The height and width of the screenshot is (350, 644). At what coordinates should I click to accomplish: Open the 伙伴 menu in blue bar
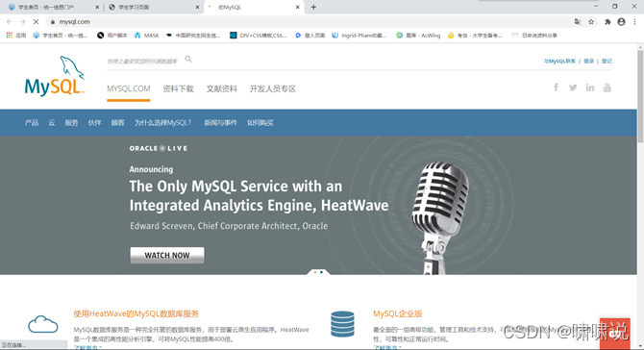pos(94,122)
